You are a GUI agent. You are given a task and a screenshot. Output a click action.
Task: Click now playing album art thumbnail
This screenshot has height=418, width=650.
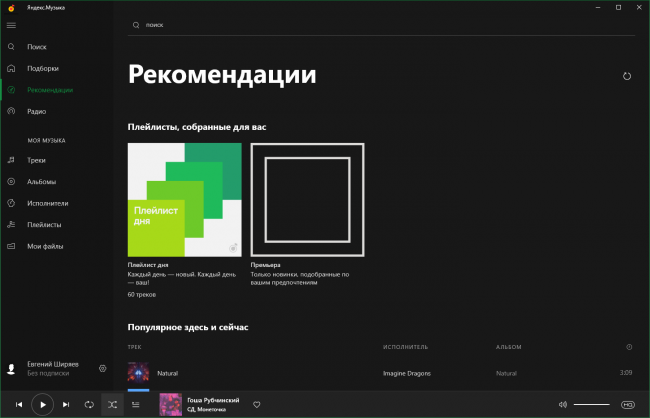point(171,405)
